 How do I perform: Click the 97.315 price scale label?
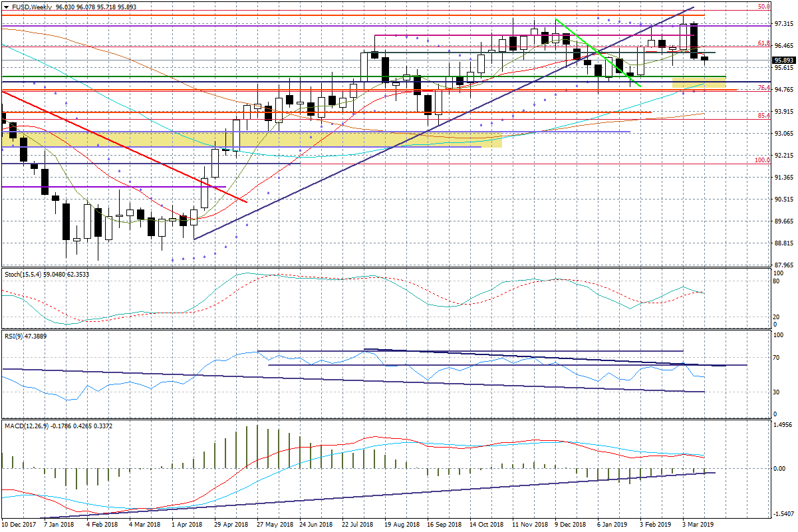[x=783, y=24]
